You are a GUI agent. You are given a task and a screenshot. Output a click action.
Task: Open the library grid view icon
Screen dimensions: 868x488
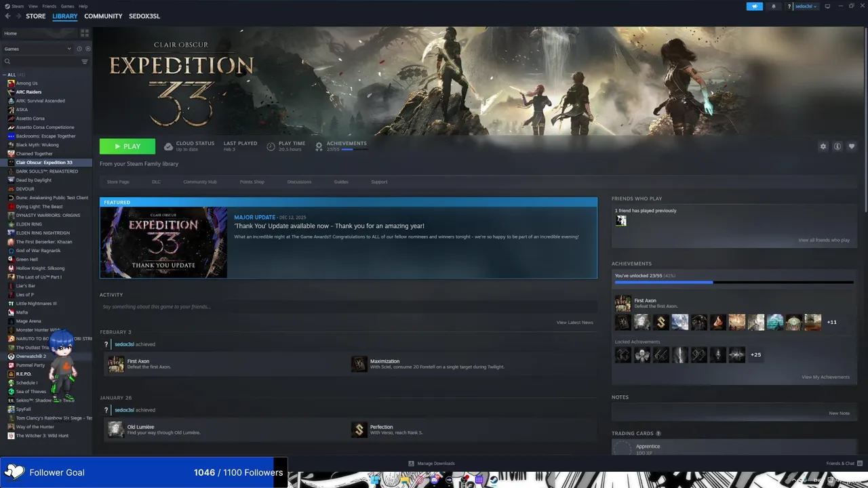85,33
